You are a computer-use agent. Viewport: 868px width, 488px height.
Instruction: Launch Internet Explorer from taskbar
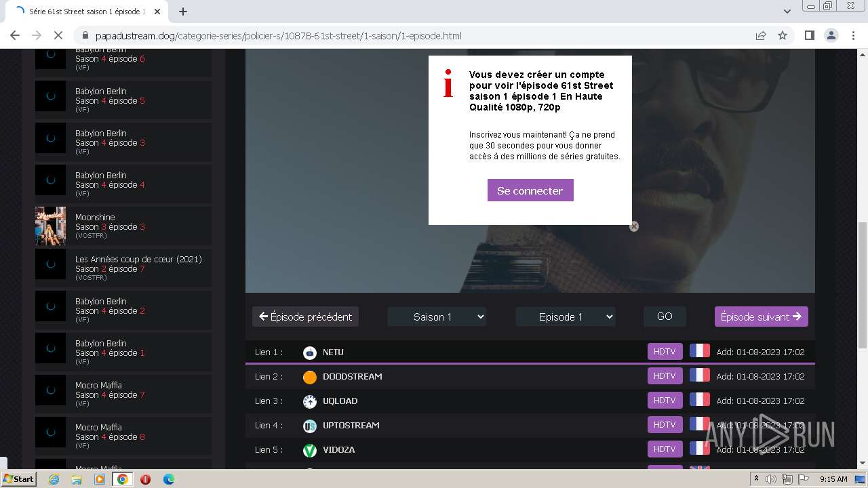click(54, 479)
